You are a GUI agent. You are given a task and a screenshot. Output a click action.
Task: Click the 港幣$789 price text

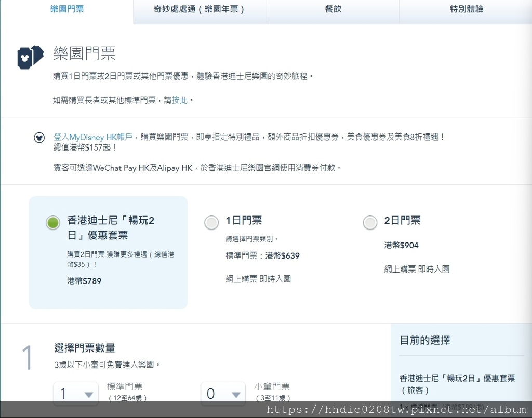(84, 281)
